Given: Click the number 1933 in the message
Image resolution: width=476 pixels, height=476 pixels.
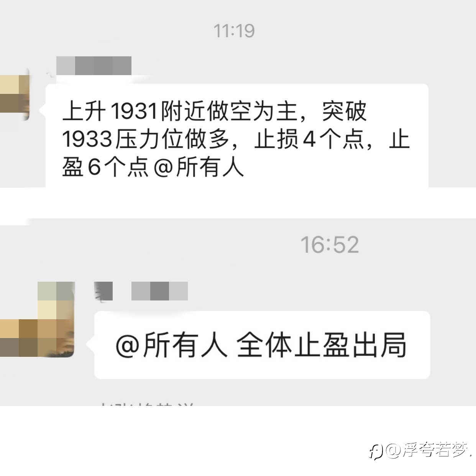Looking at the screenshot, I should 87,139.
